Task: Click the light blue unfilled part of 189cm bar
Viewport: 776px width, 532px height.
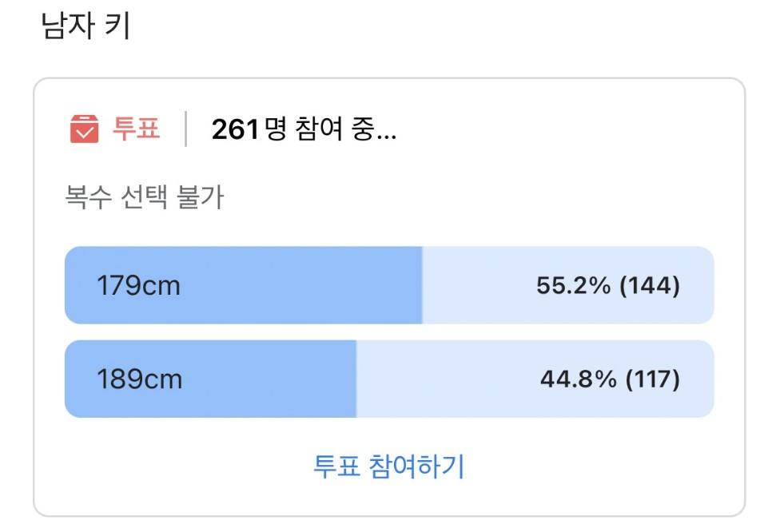Action: 535,379
